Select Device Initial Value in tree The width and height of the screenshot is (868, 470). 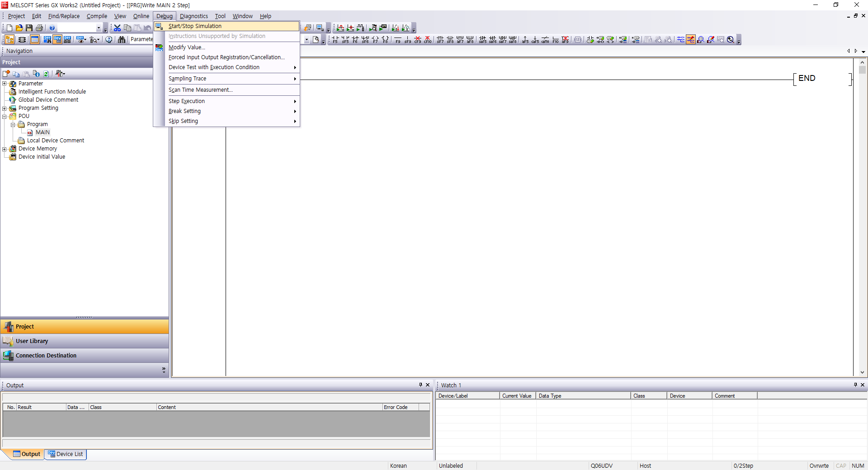(x=42, y=157)
